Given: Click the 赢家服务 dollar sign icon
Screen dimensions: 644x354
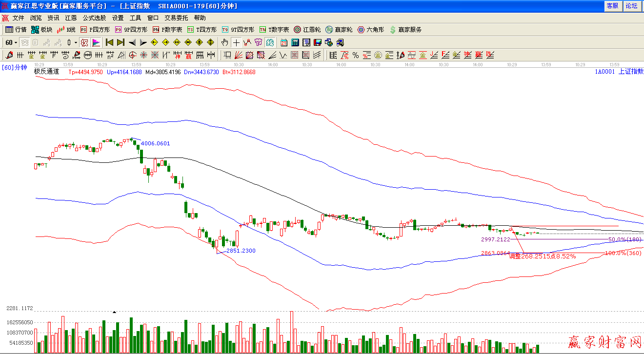Looking at the screenshot, I should point(393,30).
